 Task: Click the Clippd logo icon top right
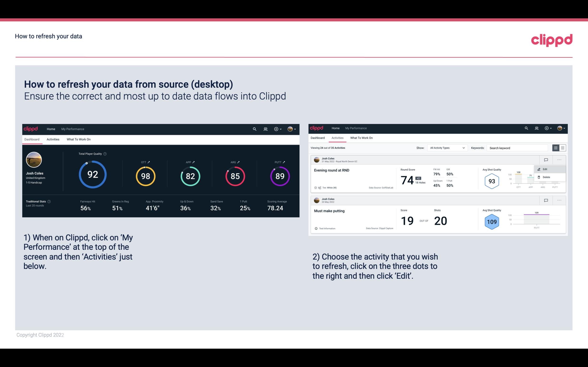tap(552, 40)
